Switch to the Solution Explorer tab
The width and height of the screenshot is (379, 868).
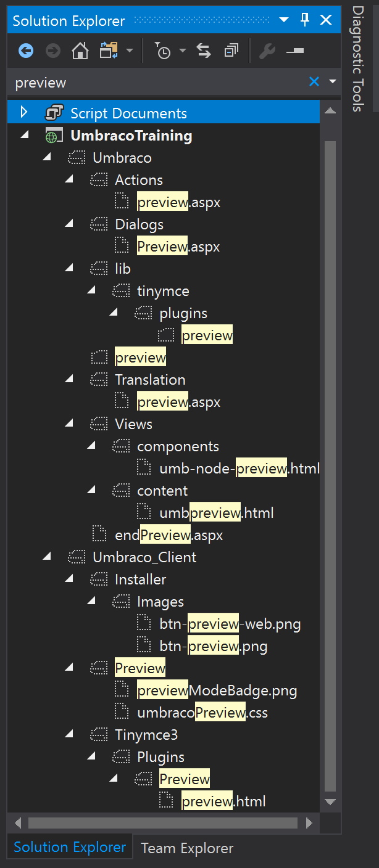click(x=70, y=847)
